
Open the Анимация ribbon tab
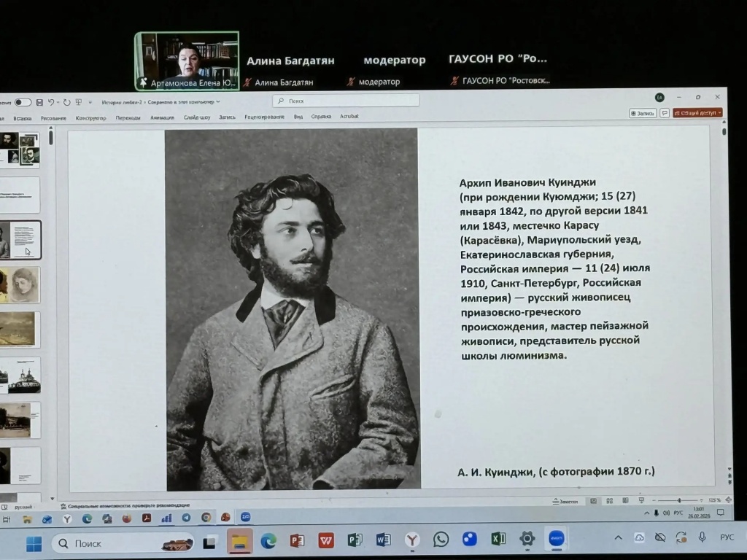point(162,117)
